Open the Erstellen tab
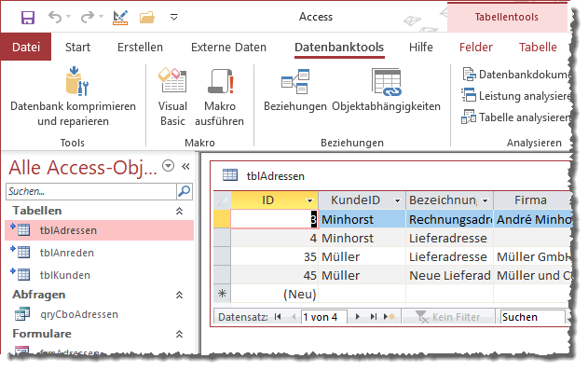 click(140, 47)
